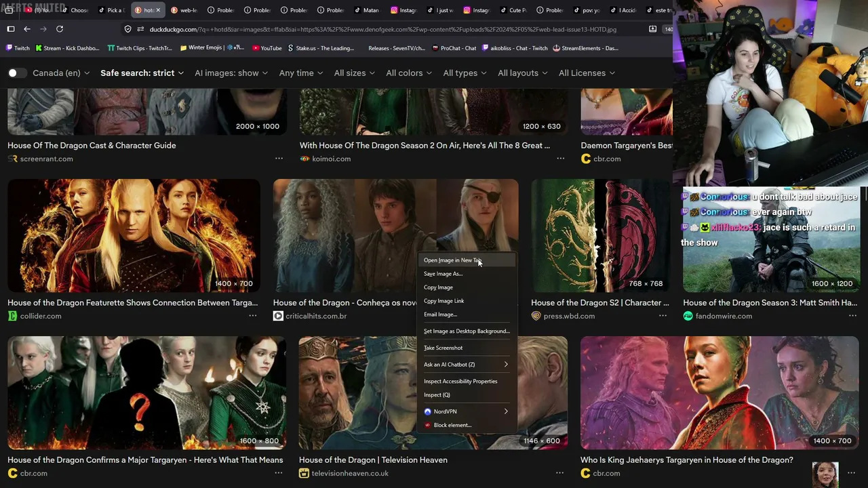Toggle the browser sidebar icon
The width and height of the screenshot is (868, 488).
[x=11, y=29]
